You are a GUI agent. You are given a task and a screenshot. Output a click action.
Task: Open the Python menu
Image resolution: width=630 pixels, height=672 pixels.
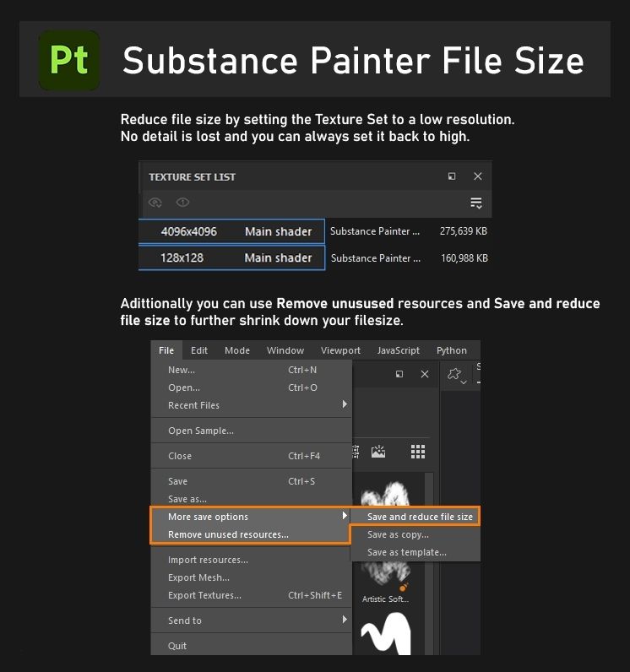(452, 350)
